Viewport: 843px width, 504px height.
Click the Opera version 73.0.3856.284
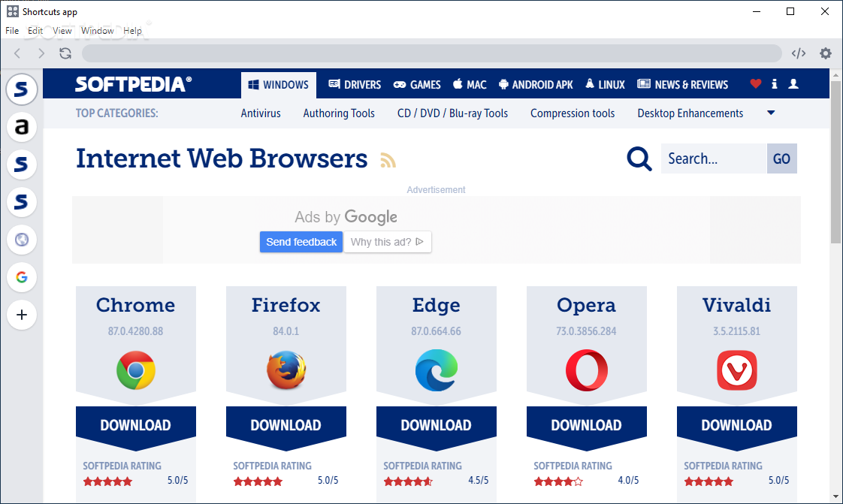(587, 331)
